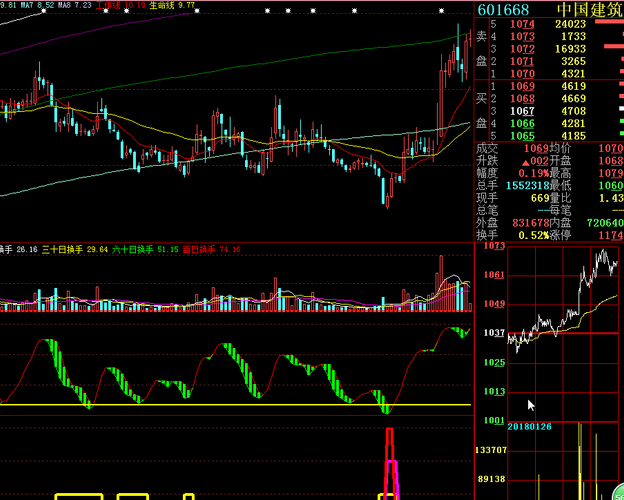Click buy level 3 price 1067
The image size is (624, 500).
[x=523, y=111]
